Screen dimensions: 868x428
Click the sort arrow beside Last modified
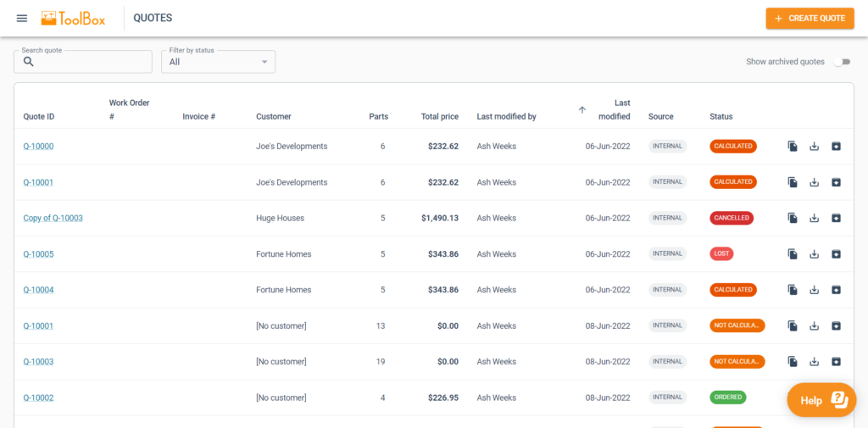(x=582, y=109)
